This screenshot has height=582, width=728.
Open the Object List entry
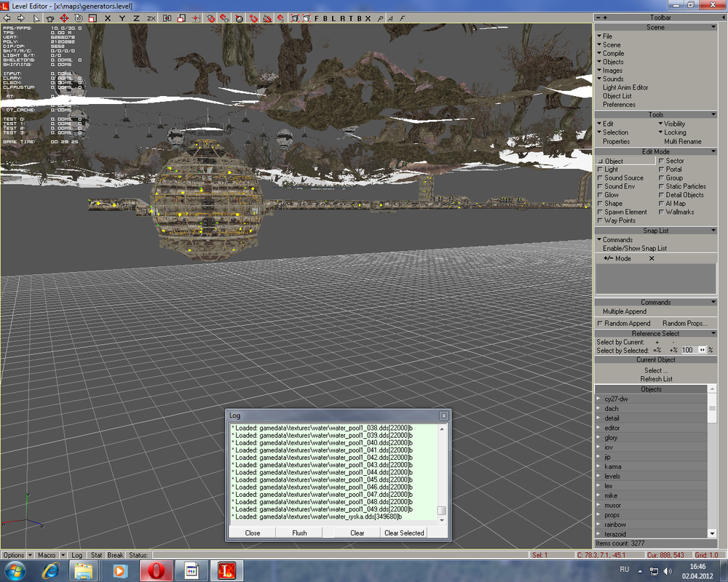pos(617,96)
